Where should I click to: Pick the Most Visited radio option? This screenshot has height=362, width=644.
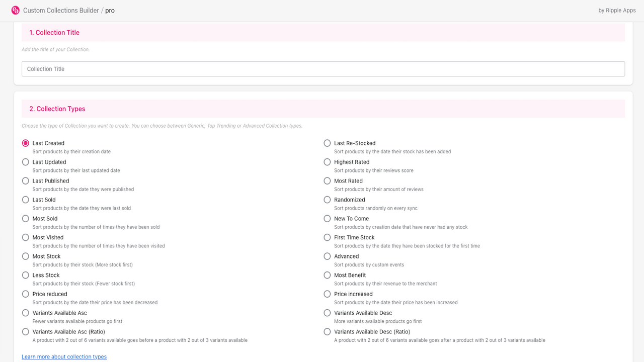click(x=26, y=237)
